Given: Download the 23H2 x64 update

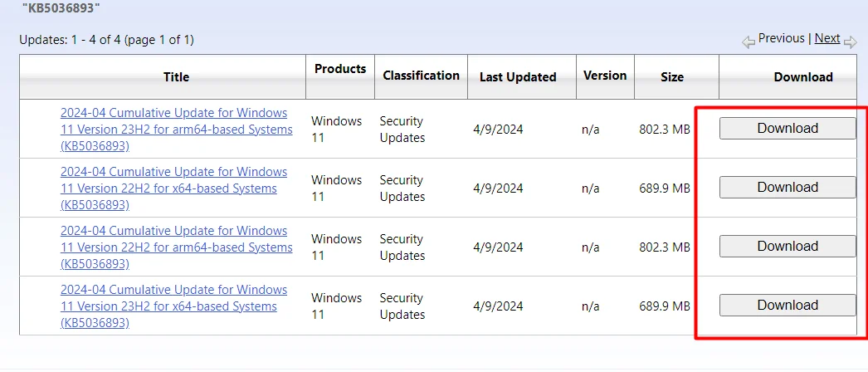Looking at the screenshot, I should pyautogui.click(x=788, y=305).
